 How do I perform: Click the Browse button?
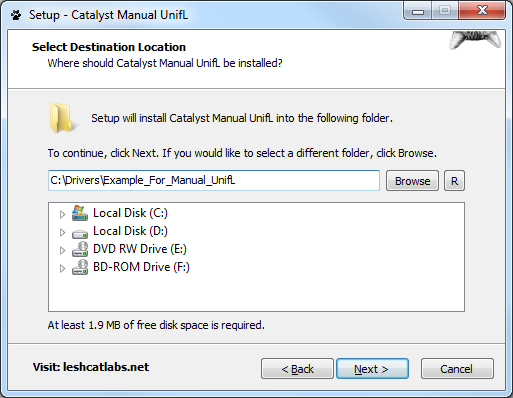pyautogui.click(x=412, y=181)
